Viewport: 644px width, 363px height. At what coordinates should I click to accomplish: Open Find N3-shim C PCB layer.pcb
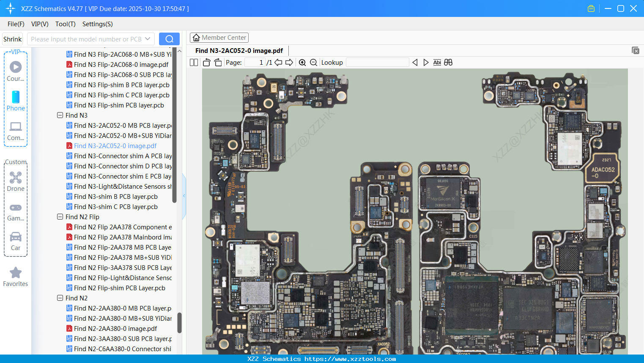click(112, 206)
